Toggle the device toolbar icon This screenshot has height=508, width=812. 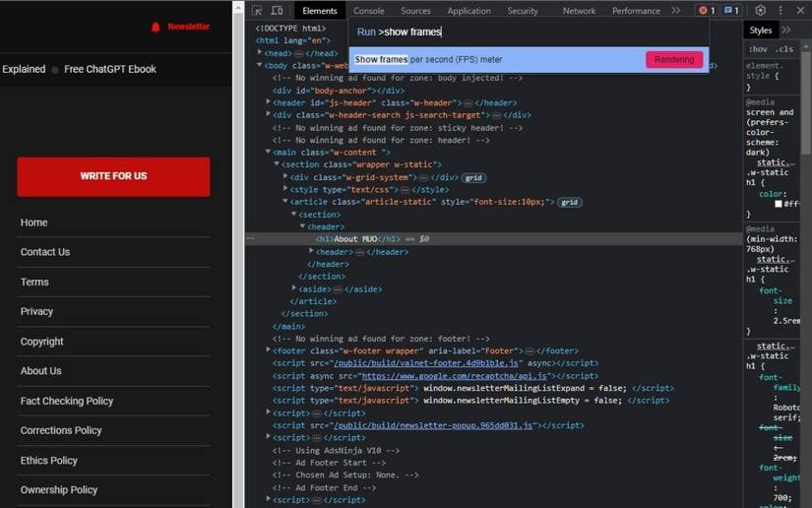[x=277, y=11]
